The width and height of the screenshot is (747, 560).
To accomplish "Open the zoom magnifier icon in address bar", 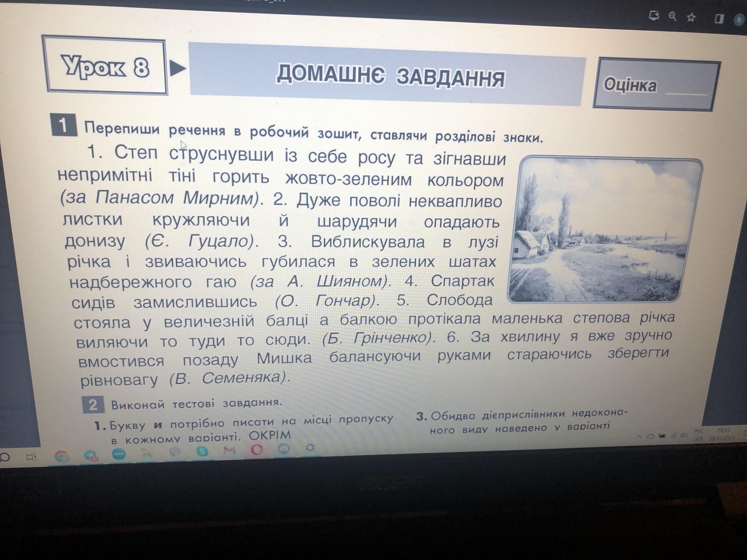I will (x=672, y=16).
